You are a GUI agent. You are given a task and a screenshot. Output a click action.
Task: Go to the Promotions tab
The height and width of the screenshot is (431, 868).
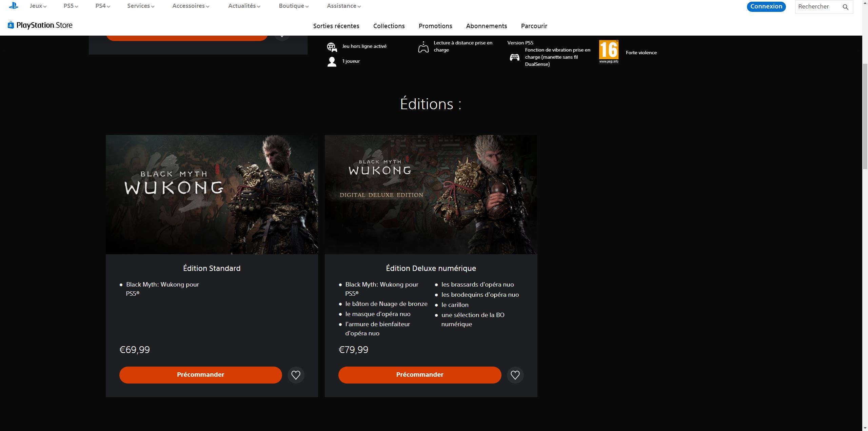[435, 26]
